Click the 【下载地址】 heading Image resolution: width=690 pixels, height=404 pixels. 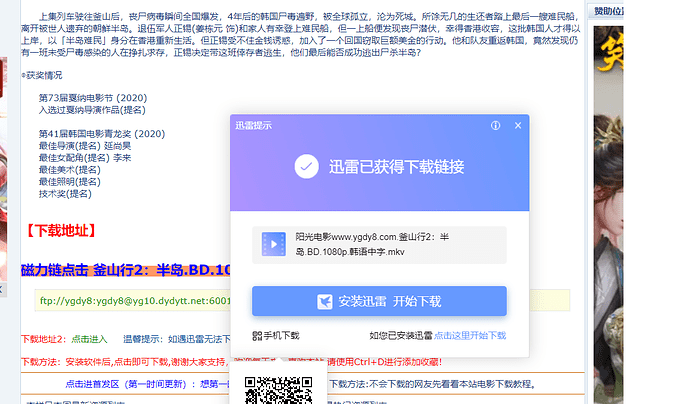(60, 232)
